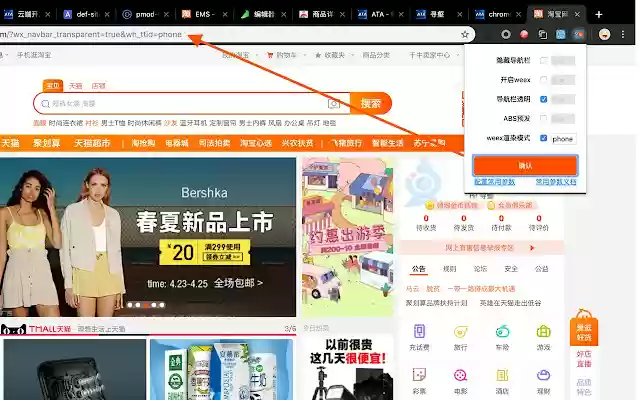Toggle the 开启weex checkbox
The height and width of the screenshot is (400, 640).
point(543,80)
